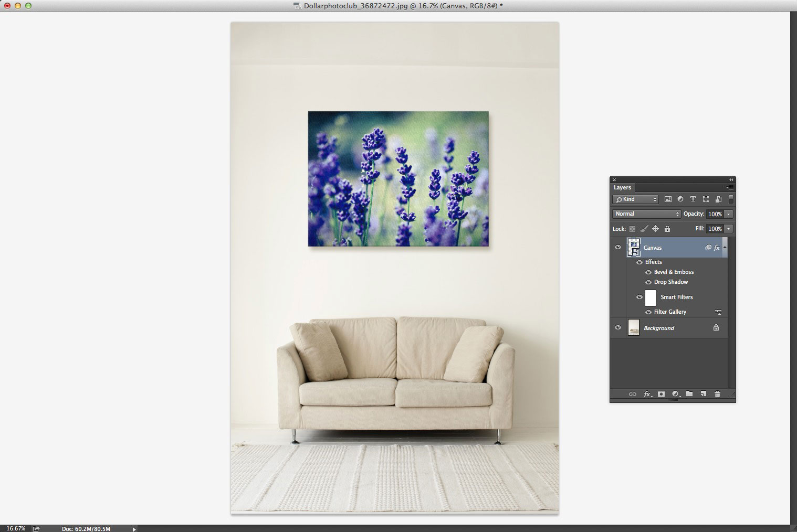Hide the Background layer
Screen dimensions: 797x532
(x=618, y=328)
